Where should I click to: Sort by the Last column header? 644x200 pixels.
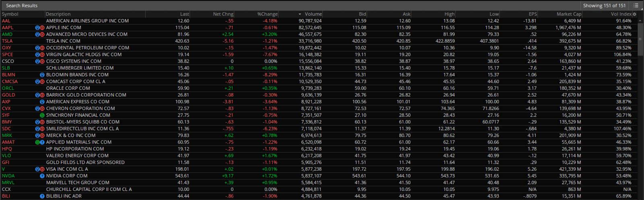(x=185, y=14)
